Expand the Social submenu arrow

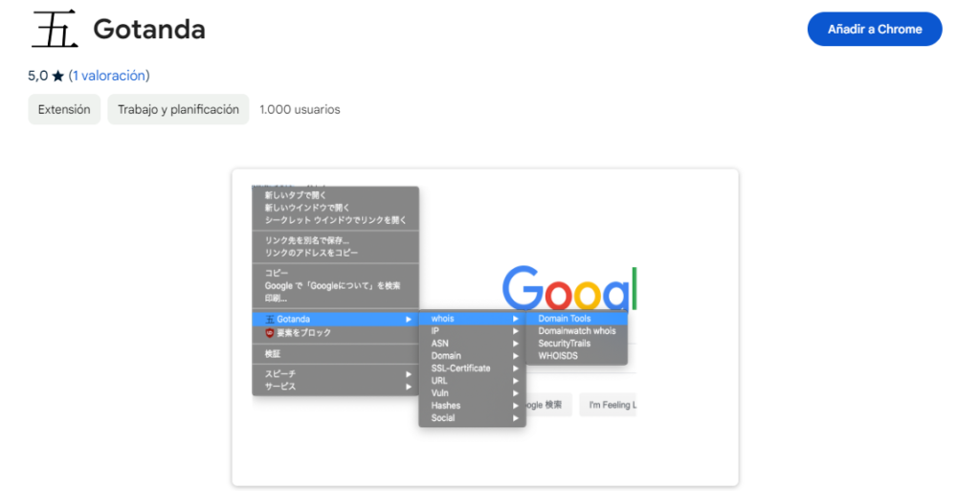pyautogui.click(x=516, y=418)
